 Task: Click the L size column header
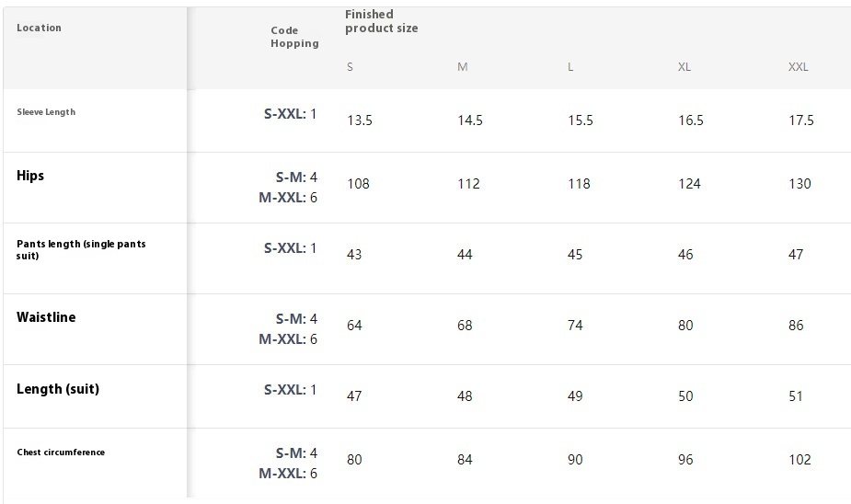[x=570, y=67]
